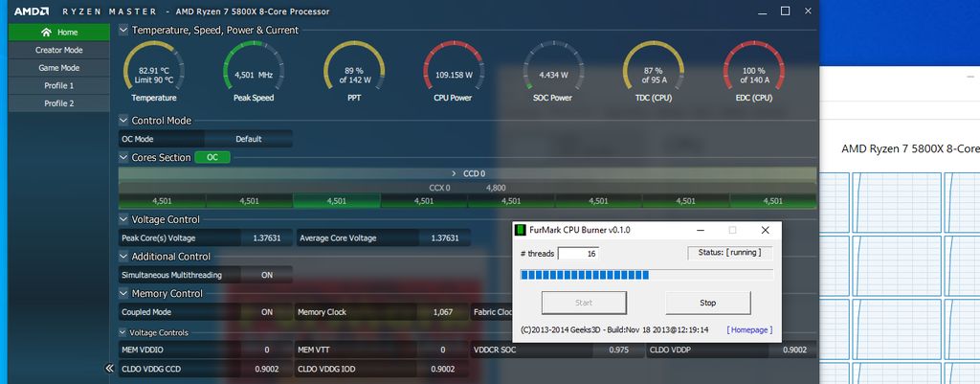Image resolution: width=980 pixels, height=384 pixels.
Task: Click Peak Core(s) Voltage value 1.37631
Action: click(x=267, y=238)
